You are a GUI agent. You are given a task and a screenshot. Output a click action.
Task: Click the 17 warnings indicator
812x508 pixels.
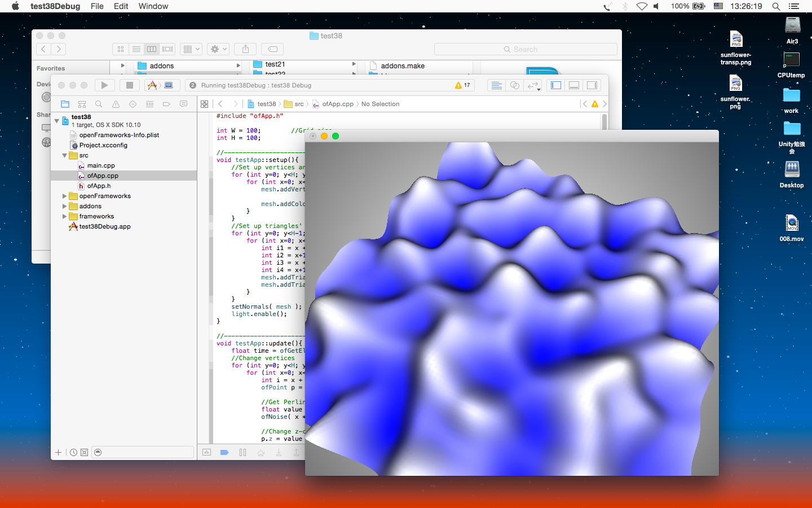coord(462,85)
